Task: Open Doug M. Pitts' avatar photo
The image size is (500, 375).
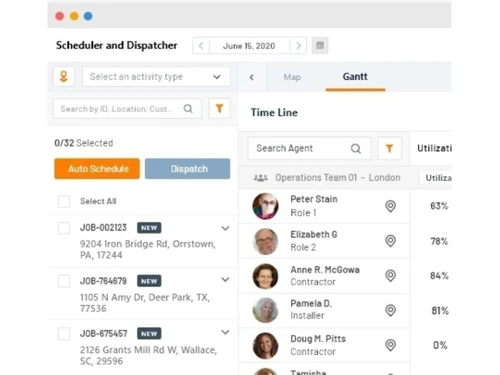Action: 265,346
